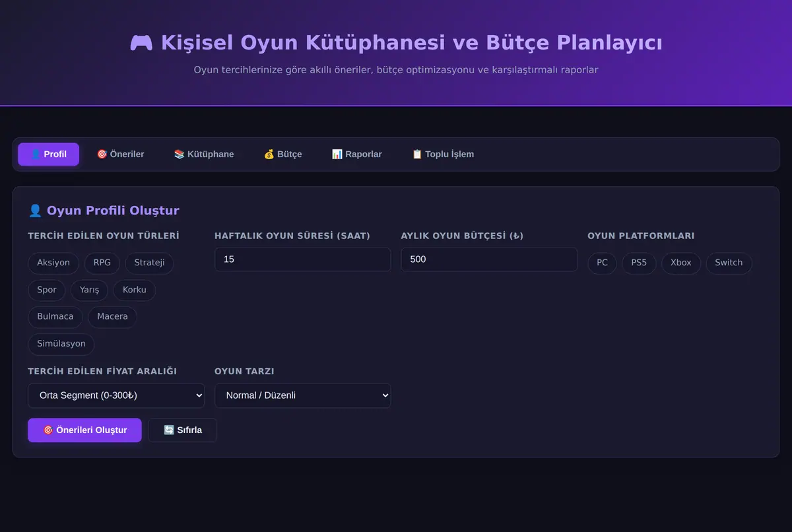Click the Önerileri Oluştur button
This screenshot has width=792, height=532.
(84, 430)
